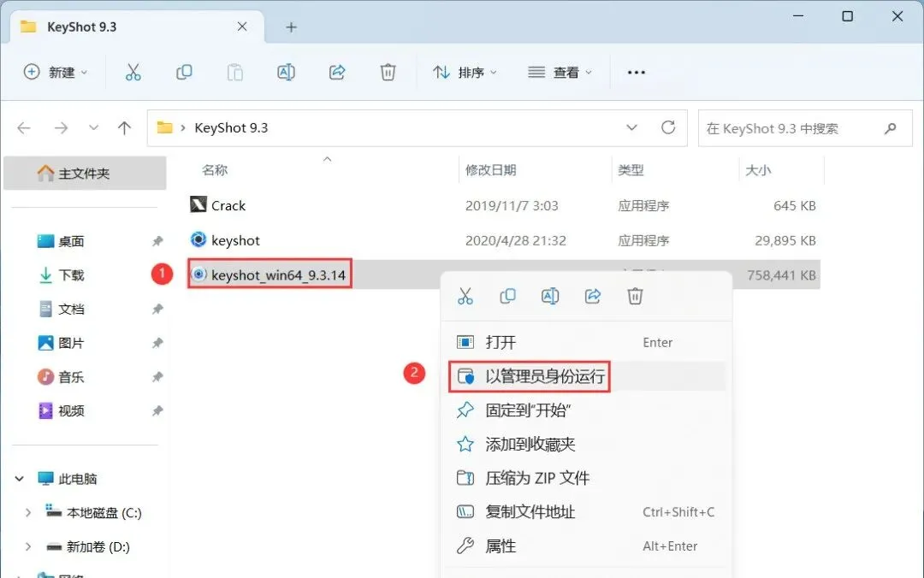
Task: Click the Delete trash icon in the top toolbar
Action: pyautogui.click(x=388, y=72)
